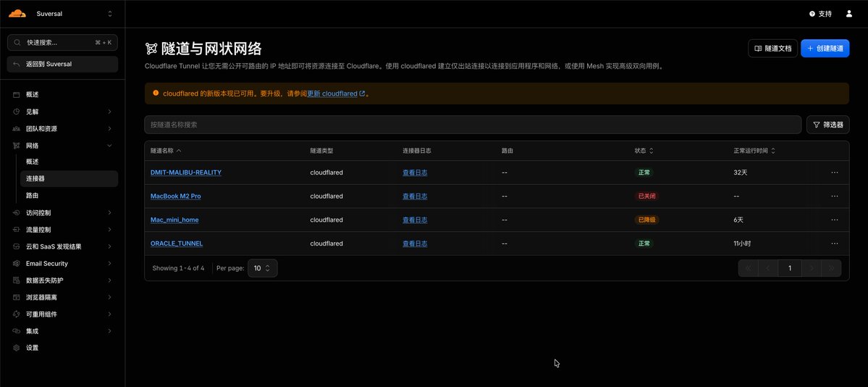Sort by 状态 column

point(644,151)
